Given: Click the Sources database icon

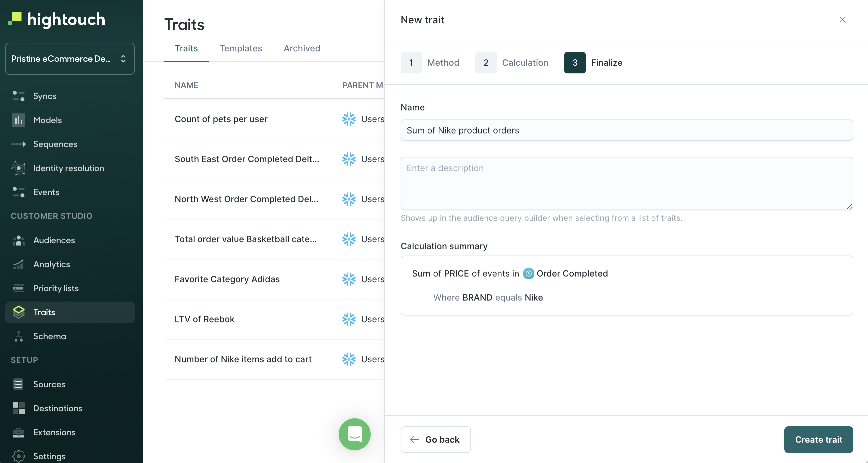Looking at the screenshot, I should 19,384.
